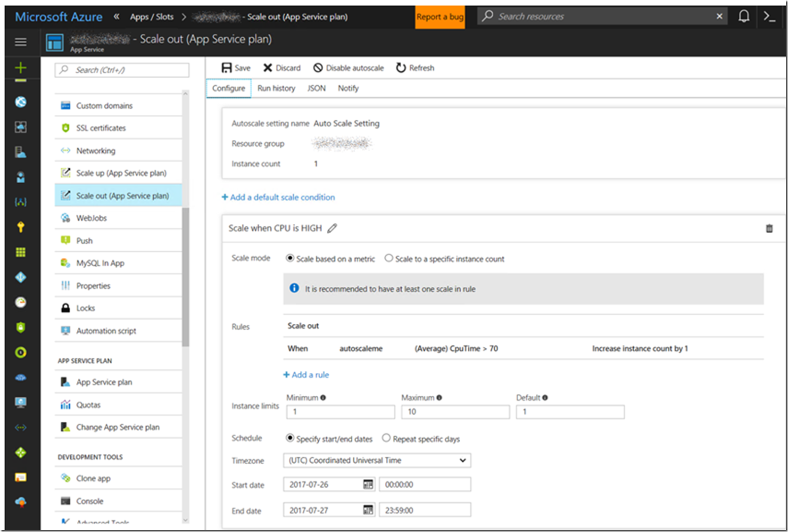
Task: Open the Timezone dropdown
Action: coord(377,460)
